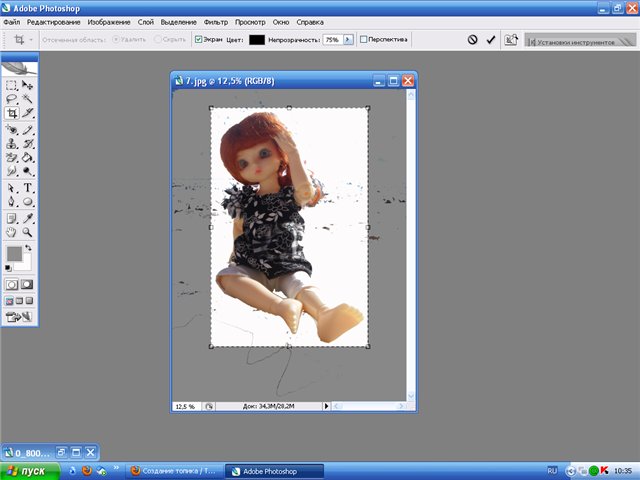The height and width of the screenshot is (480, 640).
Task: Click the black crop shield color swatch
Action: [x=258, y=40]
